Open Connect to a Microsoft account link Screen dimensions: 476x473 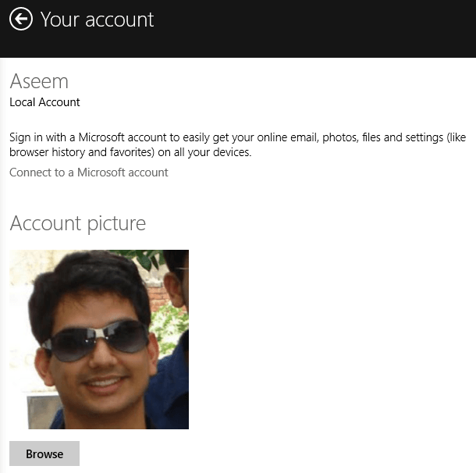(89, 172)
